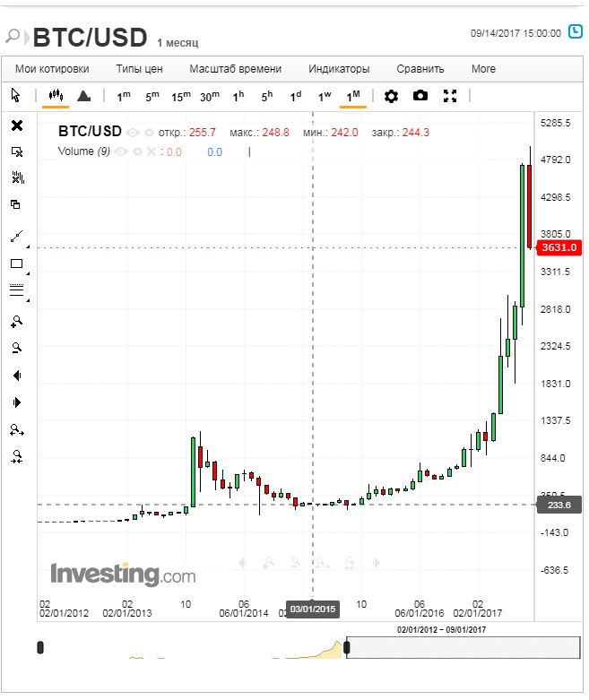
Task: Select the rectangle shape tool
Action: point(16,264)
